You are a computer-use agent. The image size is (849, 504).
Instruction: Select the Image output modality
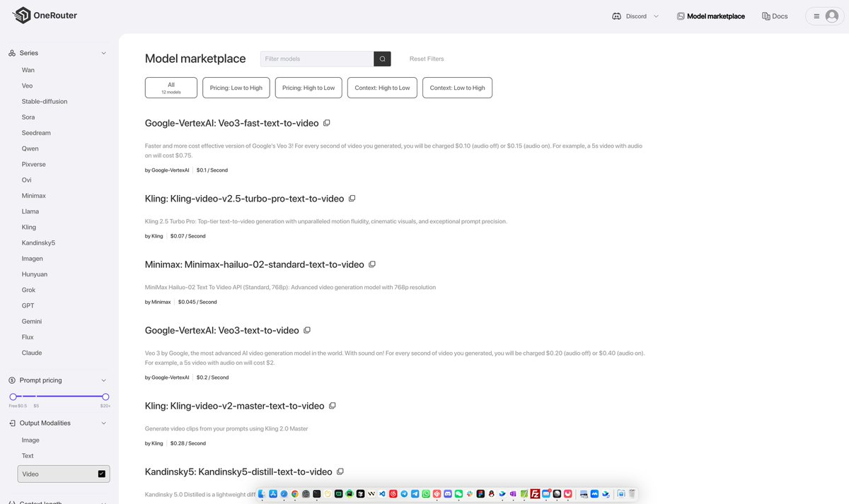pos(30,440)
